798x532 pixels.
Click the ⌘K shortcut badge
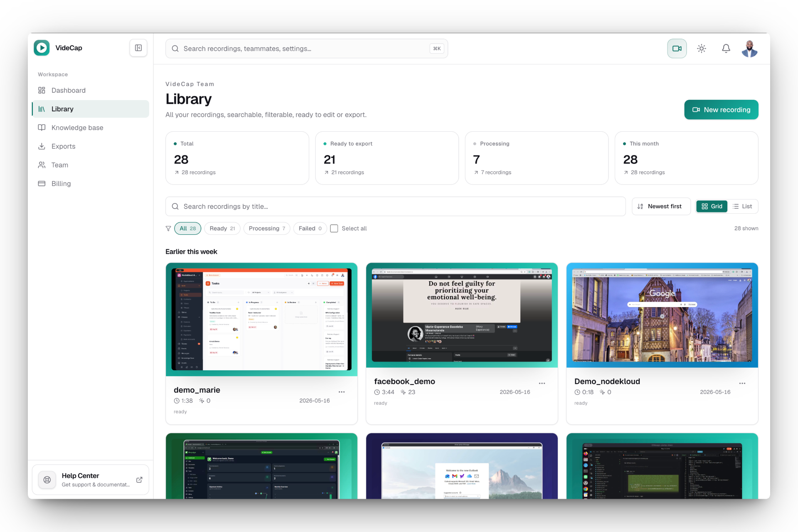point(437,49)
